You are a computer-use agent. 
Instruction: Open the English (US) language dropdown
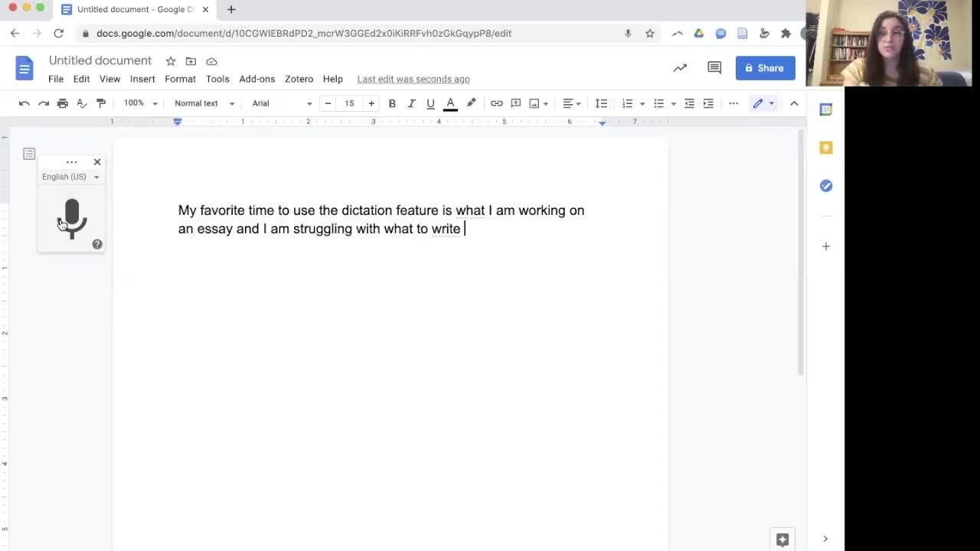click(x=70, y=177)
